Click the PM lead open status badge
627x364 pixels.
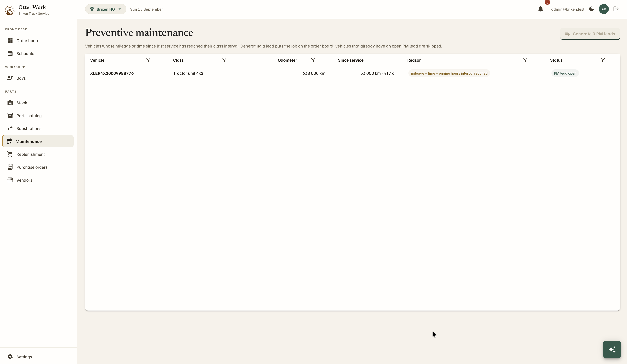pos(565,73)
